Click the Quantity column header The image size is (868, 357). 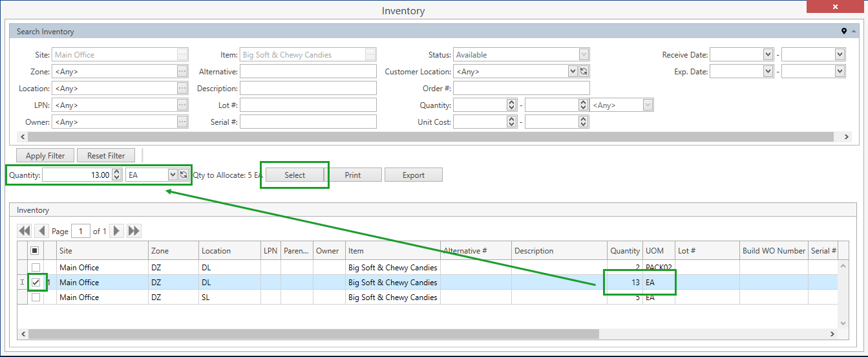(624, 251)
